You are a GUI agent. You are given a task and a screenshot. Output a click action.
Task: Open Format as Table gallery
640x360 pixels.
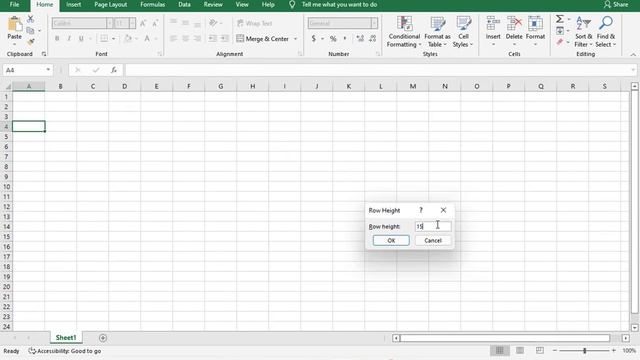[x=437, y=32]
